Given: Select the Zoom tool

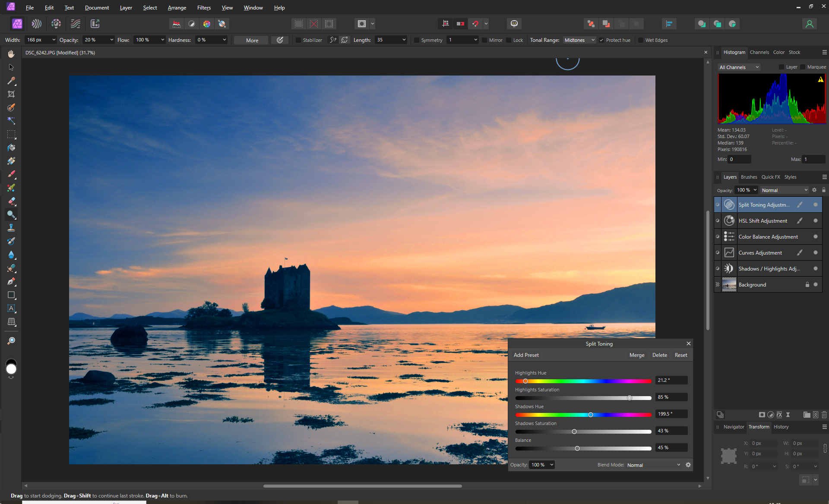Looking at the screenshot, I should (x=11, y=341).
